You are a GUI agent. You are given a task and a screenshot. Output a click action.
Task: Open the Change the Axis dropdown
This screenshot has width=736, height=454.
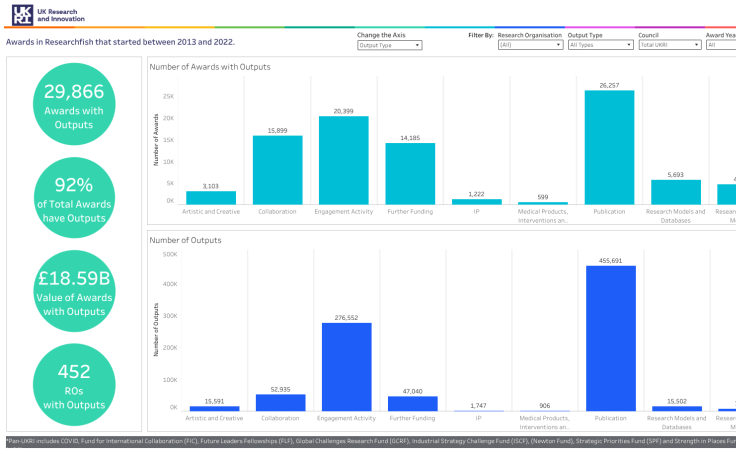point(389,45)
